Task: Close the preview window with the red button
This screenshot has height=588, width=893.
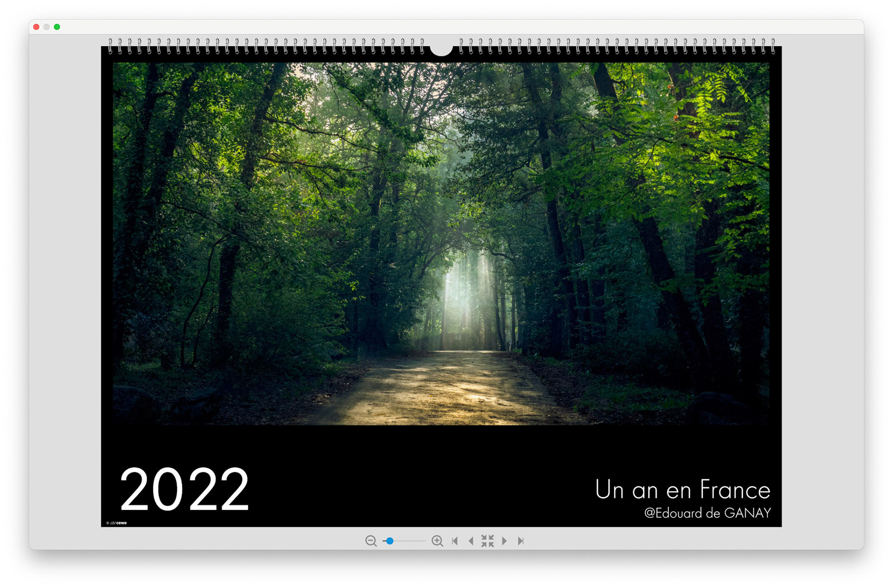Action: click(x=36, y=27)
